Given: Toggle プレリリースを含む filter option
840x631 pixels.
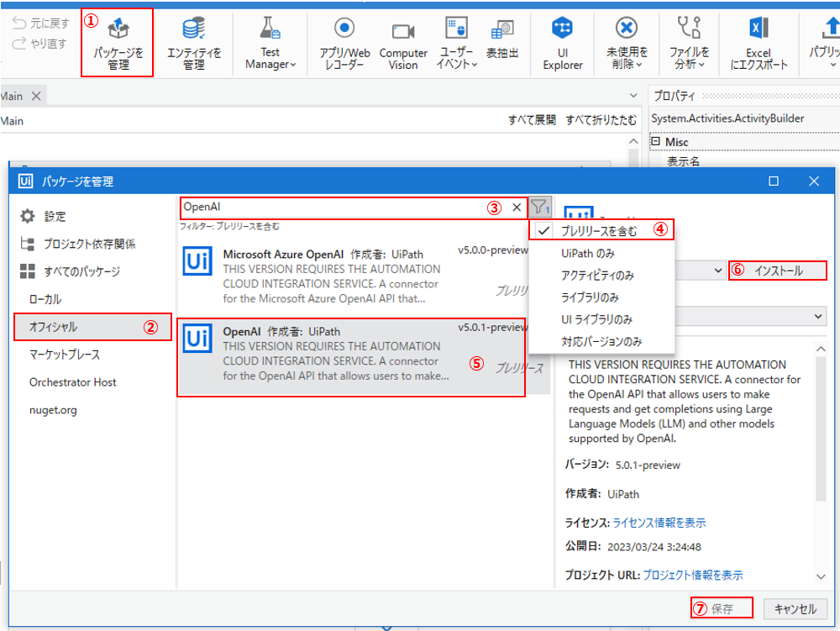Looking at the screenshot, I should [601, 231].
